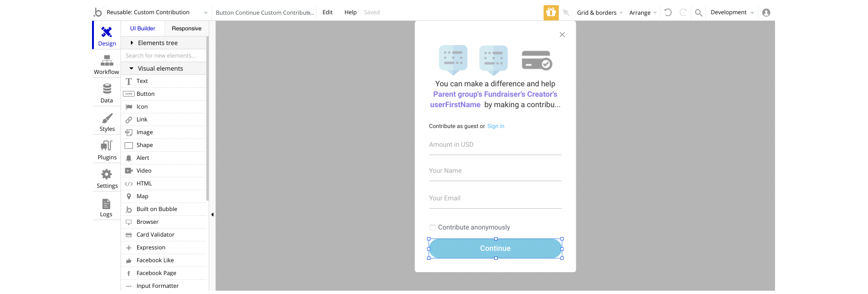The height and width of the screenshot is (294, 868).
Task: Open the Plugins section icon
Action: (x=107, y=146)
